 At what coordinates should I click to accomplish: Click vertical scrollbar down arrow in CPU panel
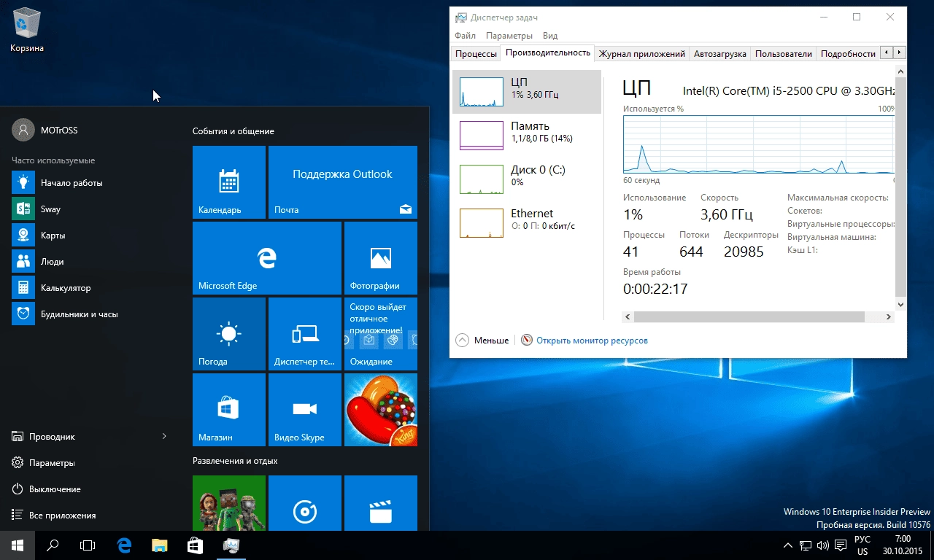click(x=900, y=305)
